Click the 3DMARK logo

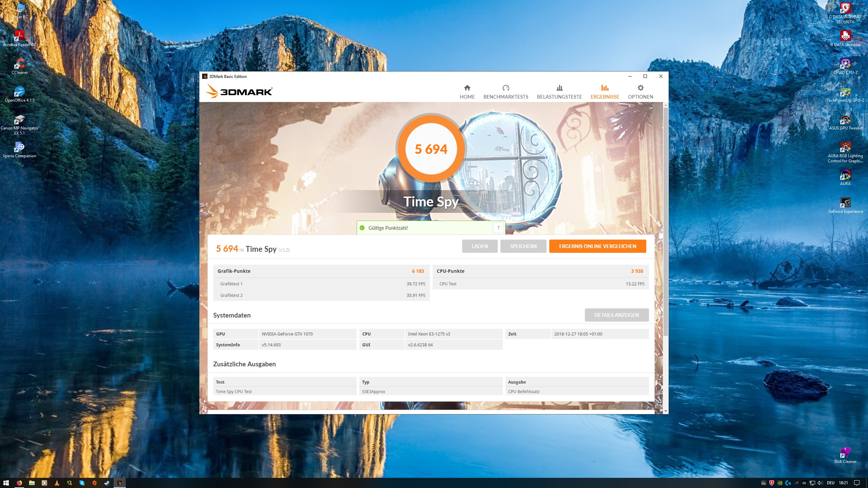[239, 91]
